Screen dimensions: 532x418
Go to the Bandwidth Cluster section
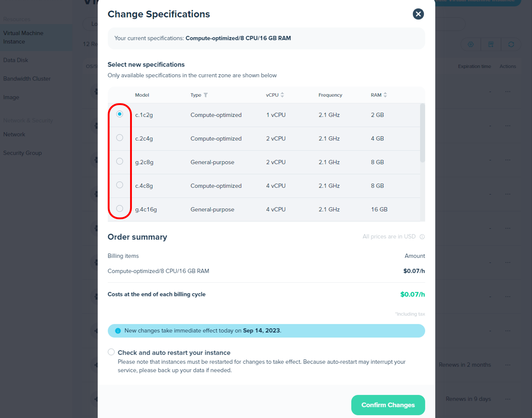tap(27, 79)
